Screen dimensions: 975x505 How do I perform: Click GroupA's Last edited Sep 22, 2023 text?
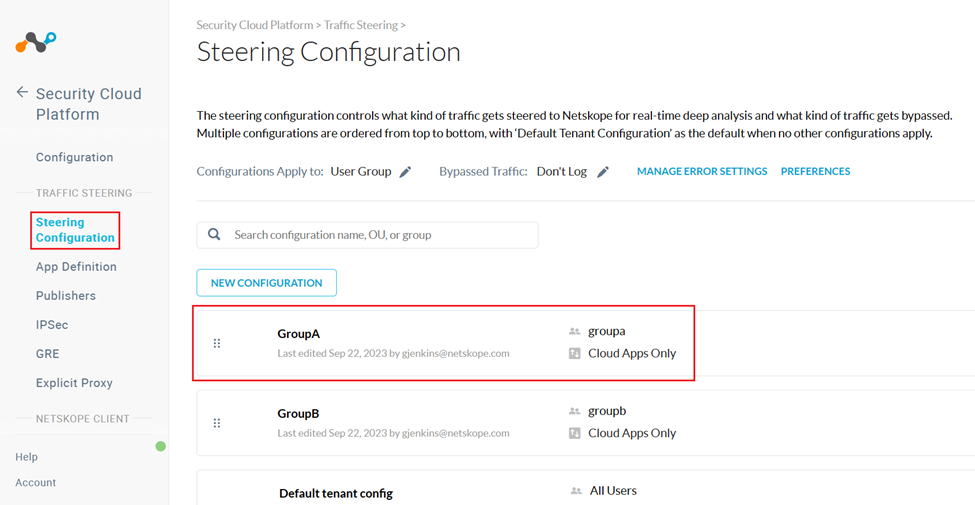click(x=394, y=353)
